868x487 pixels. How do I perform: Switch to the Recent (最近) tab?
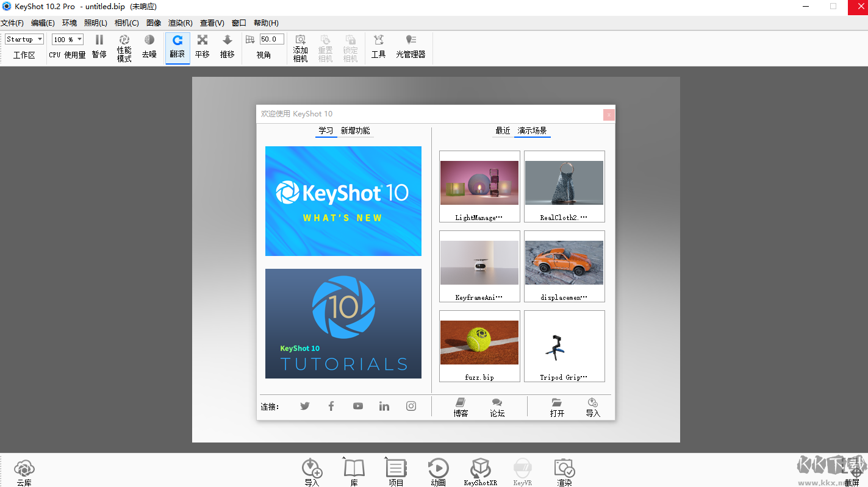coord(503,131)
